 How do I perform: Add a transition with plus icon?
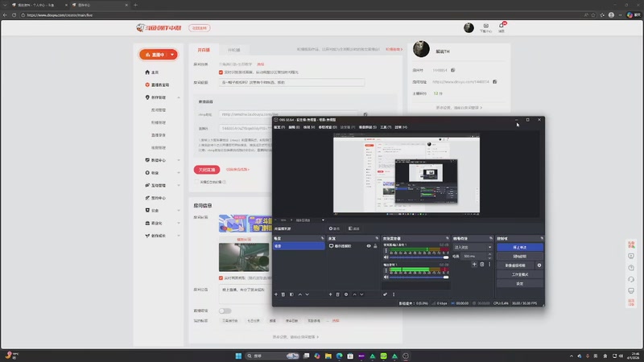(x=474, y=265)
